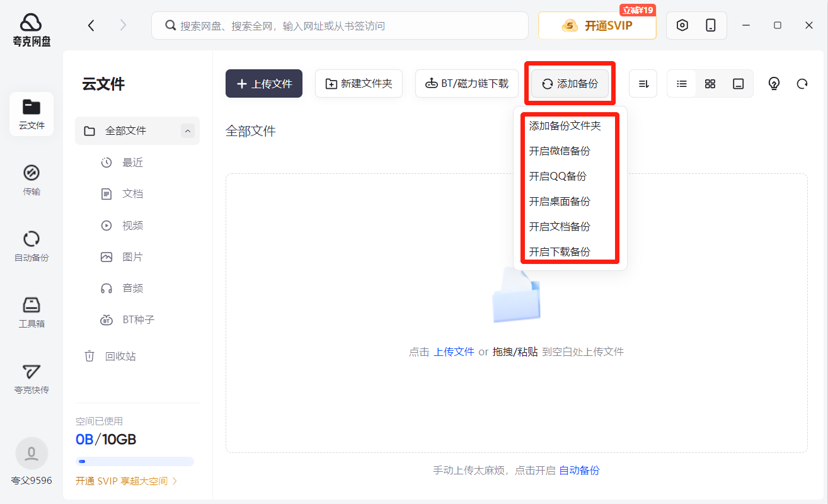Click the BT/磁力链下载 button
The width and height of the screenshot is (828, 504).
click(x=467, y=84)
